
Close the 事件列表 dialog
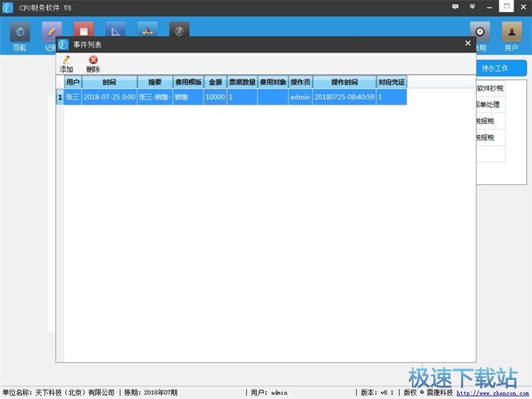[x=468, y=43]
